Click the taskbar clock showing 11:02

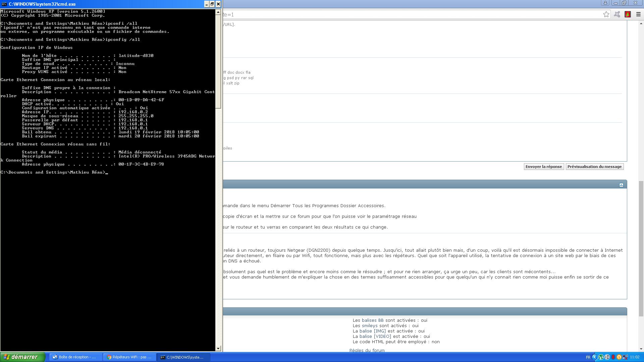[635, 357]
